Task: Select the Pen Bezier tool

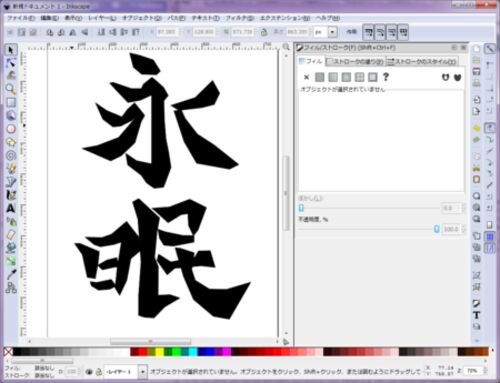Action: pos(11,182)
